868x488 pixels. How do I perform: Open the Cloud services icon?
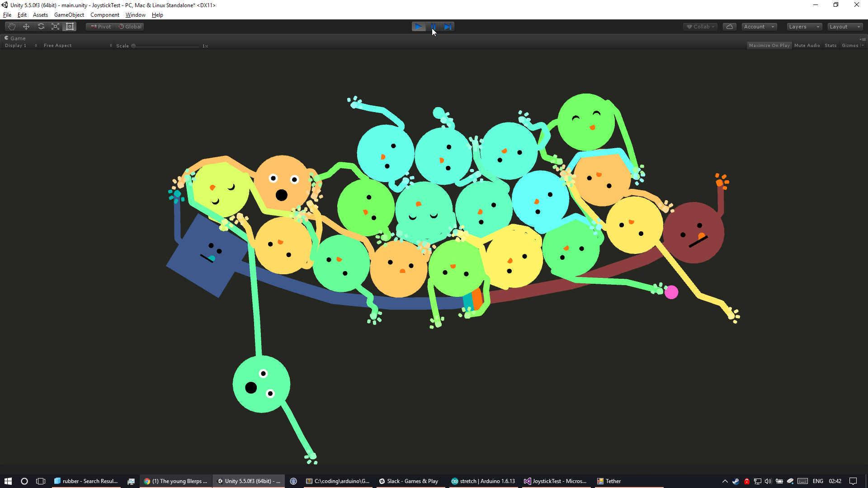click(729, 27)
